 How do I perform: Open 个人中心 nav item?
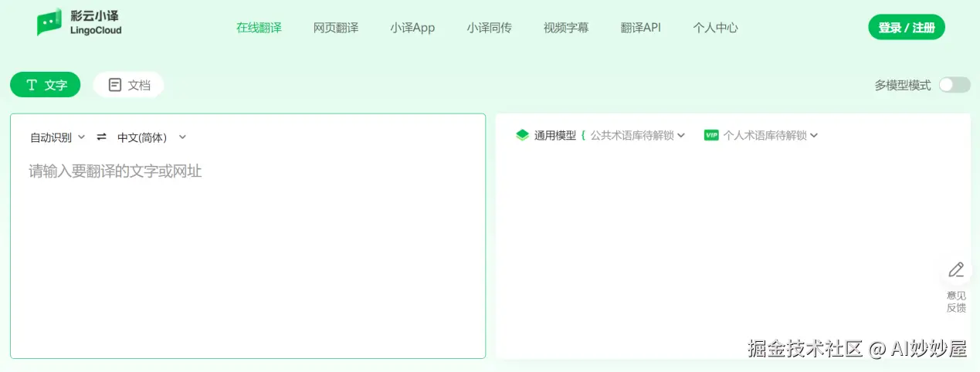[715, 28]
